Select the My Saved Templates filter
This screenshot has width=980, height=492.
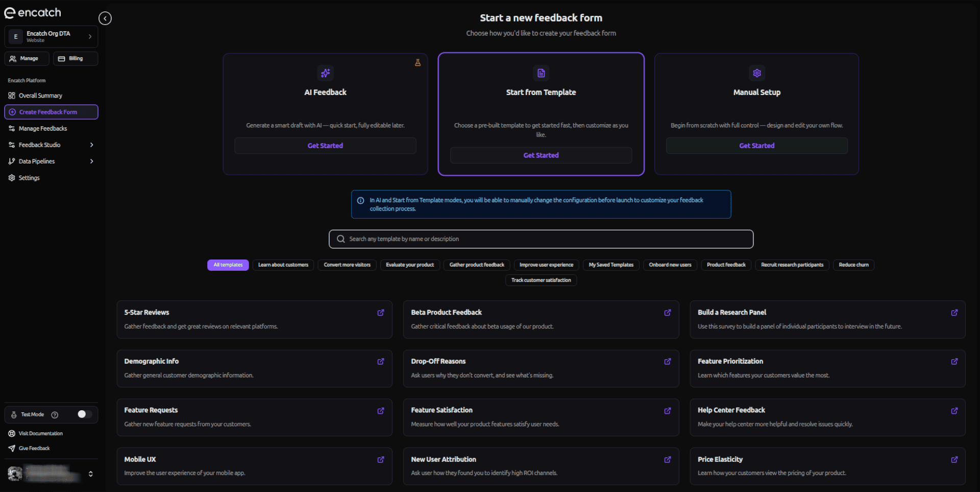[610, 265]
